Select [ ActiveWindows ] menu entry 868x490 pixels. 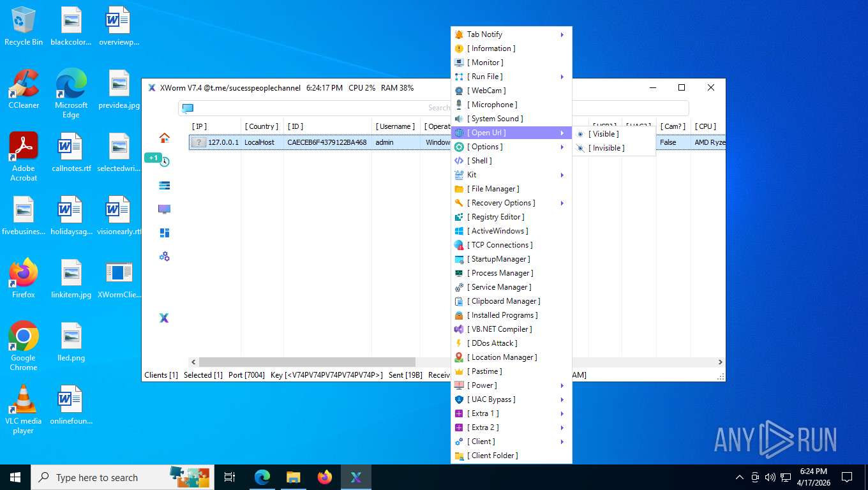(511, 231)
